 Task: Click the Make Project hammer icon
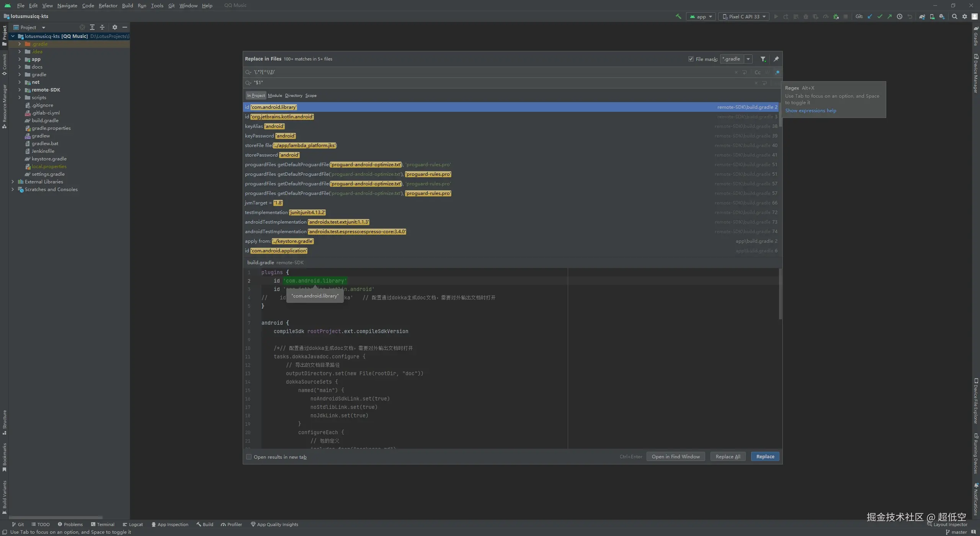click(x=678, y=16)
